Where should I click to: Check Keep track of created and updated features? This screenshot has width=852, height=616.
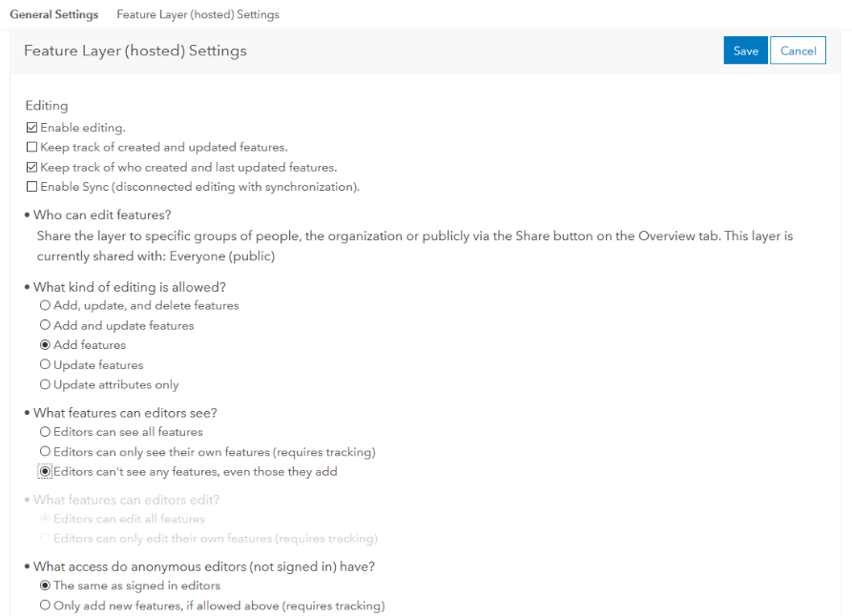pyautogui.click(x=32, y=148)
